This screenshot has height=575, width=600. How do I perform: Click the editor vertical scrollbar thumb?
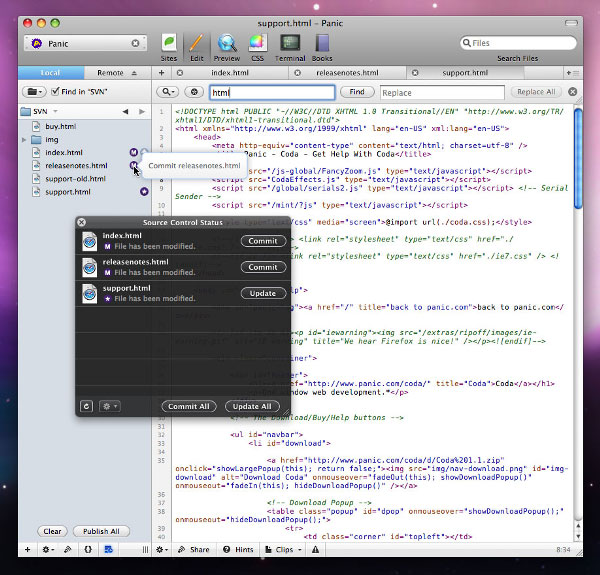click(578, 158)
